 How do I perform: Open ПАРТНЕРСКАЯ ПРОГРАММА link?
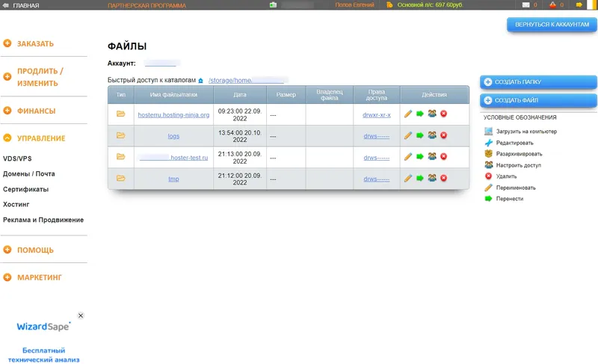tap(147, 5)
